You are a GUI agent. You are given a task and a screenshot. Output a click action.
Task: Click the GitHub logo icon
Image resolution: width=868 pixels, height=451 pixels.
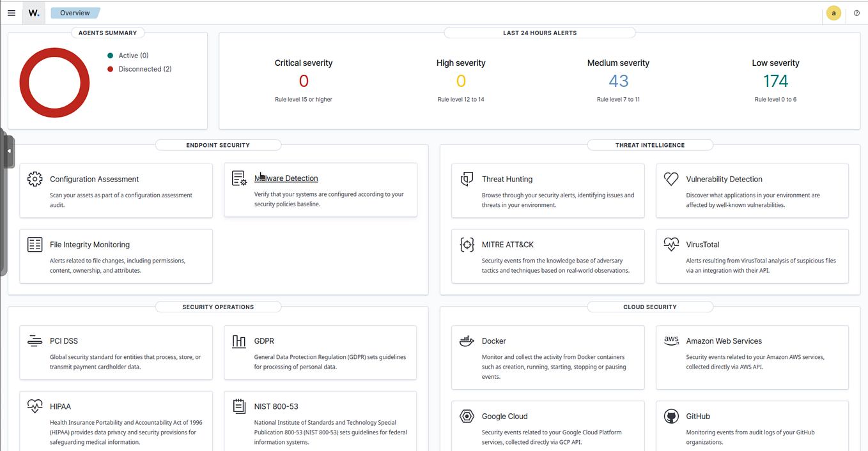point(671,416)
